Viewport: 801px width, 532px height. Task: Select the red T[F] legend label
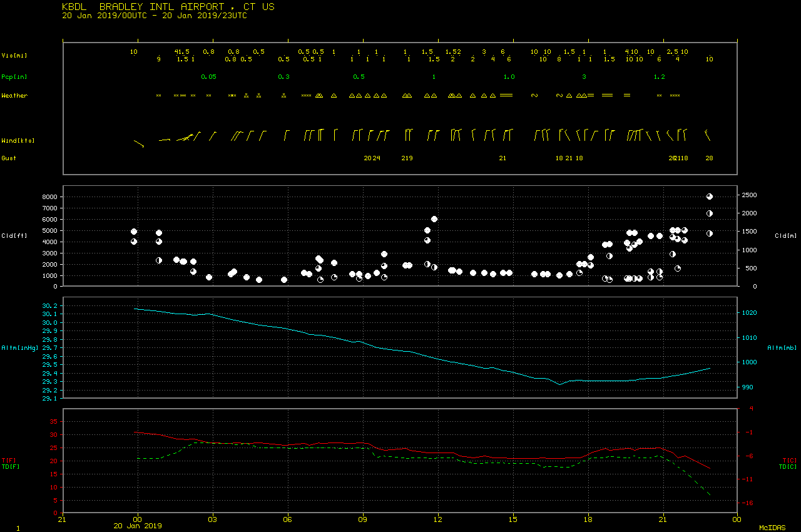pyautogui.click(x=9, y=461)
